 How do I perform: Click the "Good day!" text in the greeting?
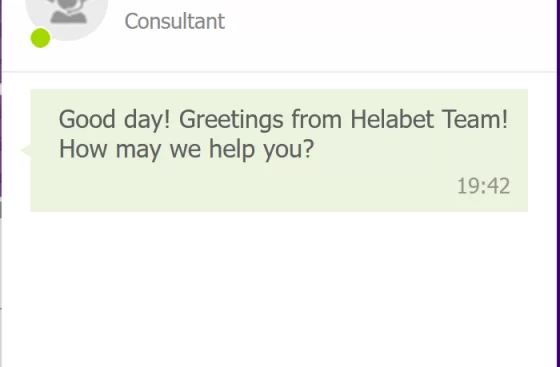pos(114,120)
